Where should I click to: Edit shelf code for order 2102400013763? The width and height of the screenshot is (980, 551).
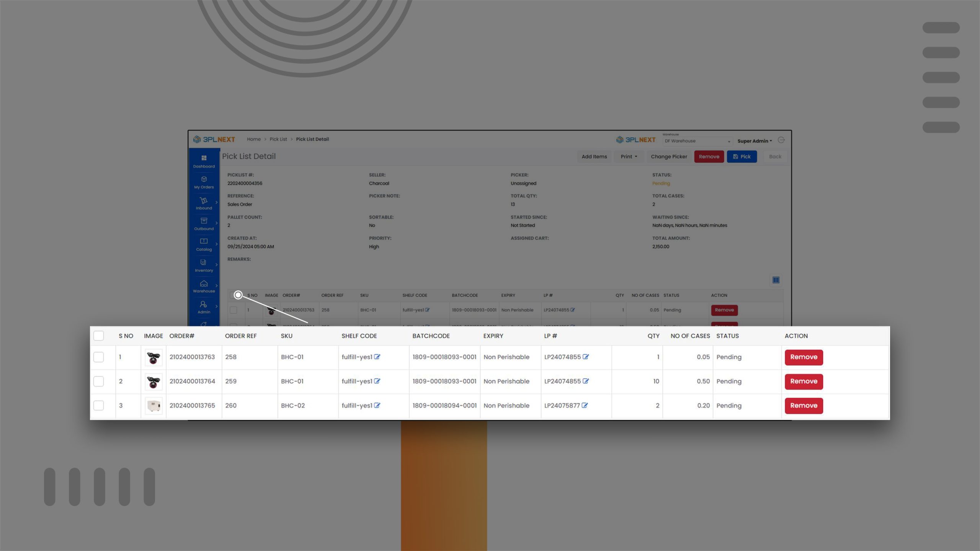tap(377, 357)
